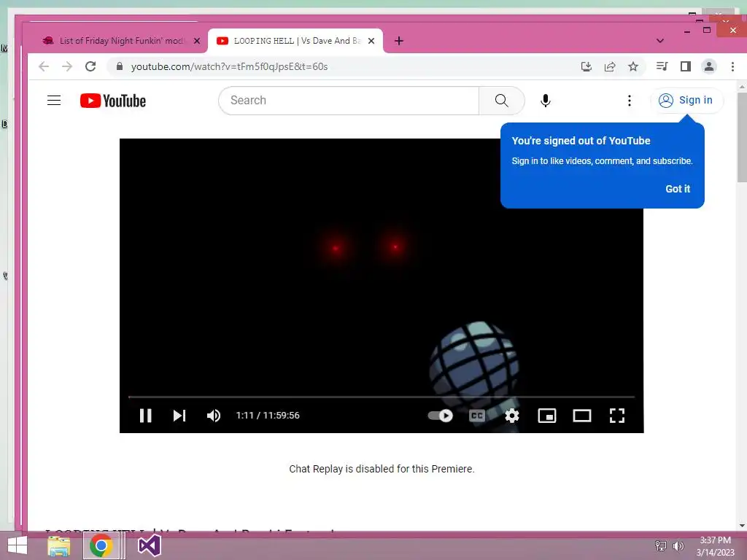Select the LOOPING HELL YouTube tab
Viewport: 747px width, 560px height.
(296, 41)
